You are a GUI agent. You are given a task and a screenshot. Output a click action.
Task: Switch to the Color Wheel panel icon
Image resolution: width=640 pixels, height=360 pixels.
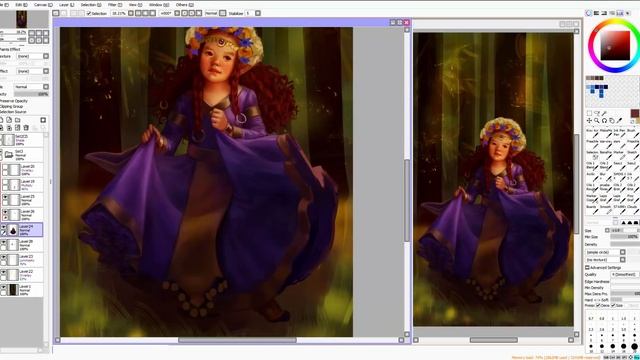(589, 13)
